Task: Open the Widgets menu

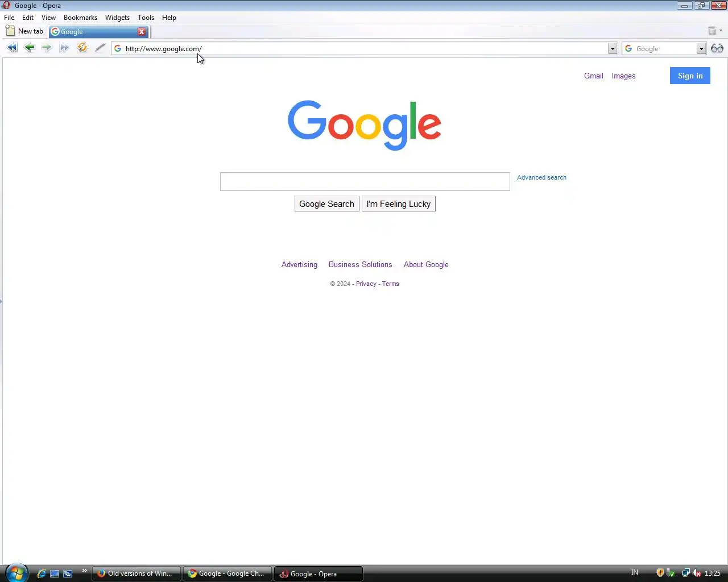Action: tap(117, 17)
